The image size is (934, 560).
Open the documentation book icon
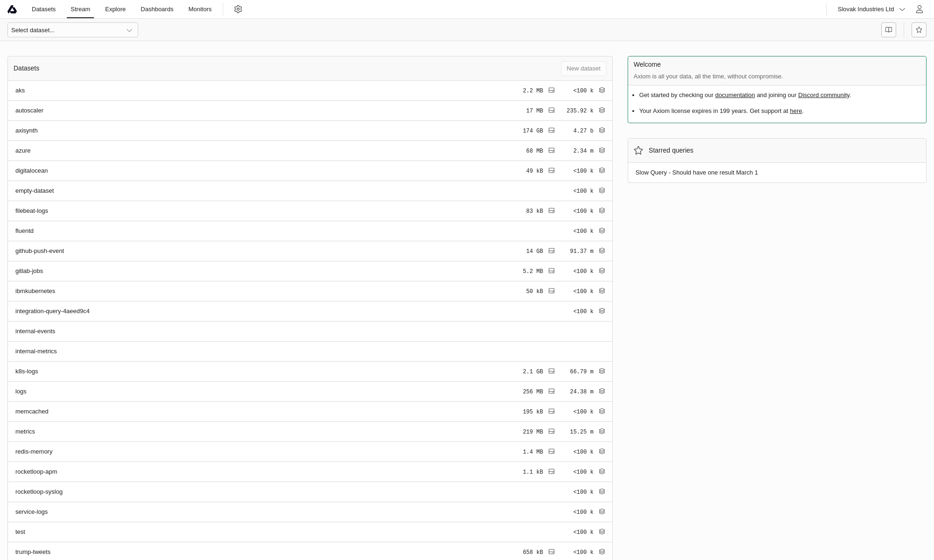(x=888, y=30)
